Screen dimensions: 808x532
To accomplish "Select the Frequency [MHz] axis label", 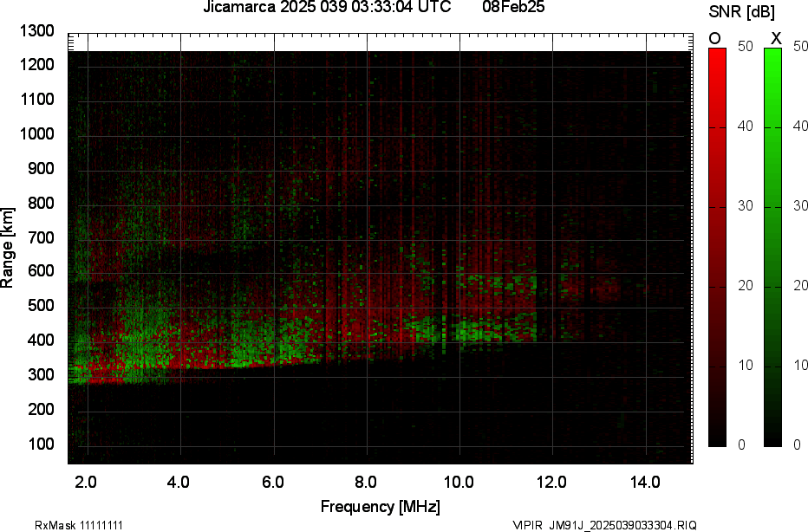I will tap(380, 507).
